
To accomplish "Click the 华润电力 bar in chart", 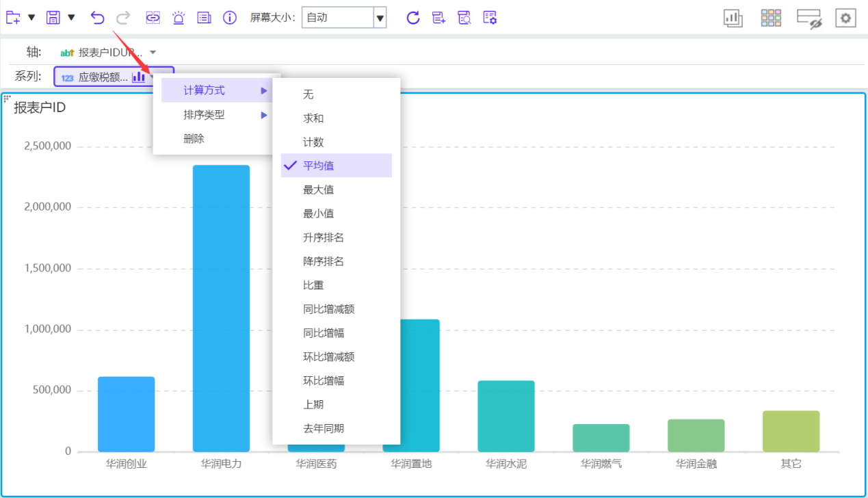I will click(x=221, y=308).
